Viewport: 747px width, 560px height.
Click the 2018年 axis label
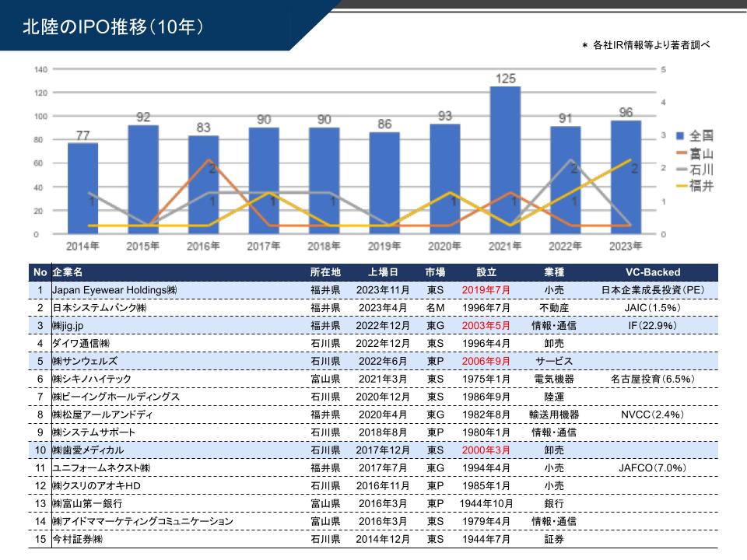tap(324, 247)
